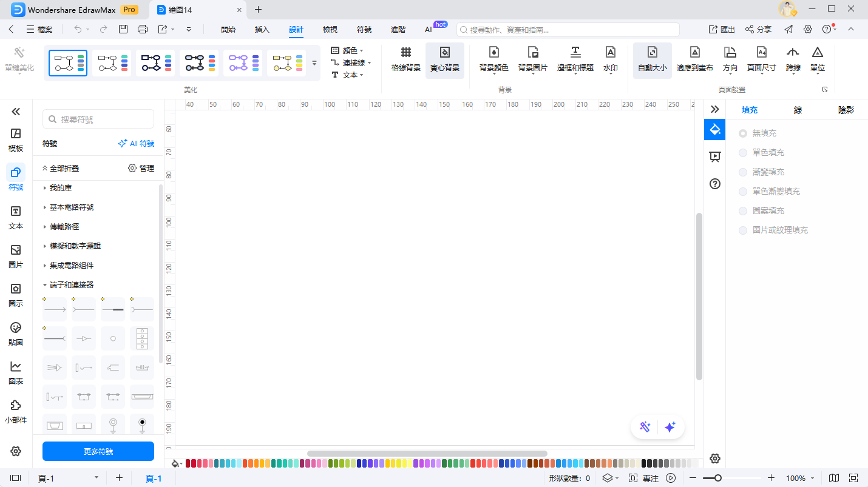The width and height of the screenshot is (868, 487).
Task: Click the 搜尋符號 symbol search field
Action: [x=98, y=119]
